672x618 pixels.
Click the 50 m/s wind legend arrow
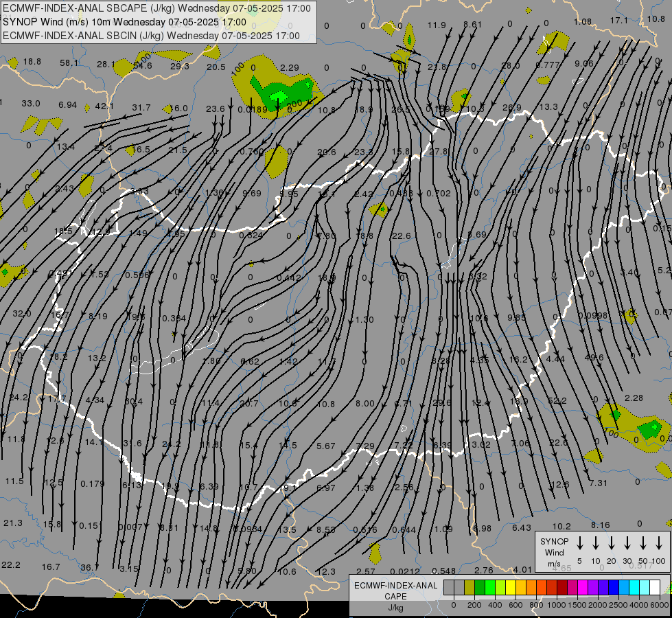(643, 543)
